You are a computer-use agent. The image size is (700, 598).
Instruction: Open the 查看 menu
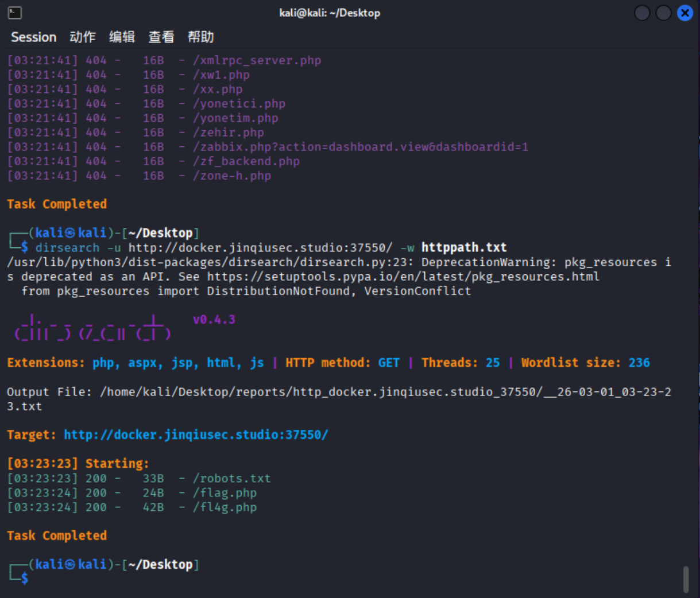(x=161, y=37)
